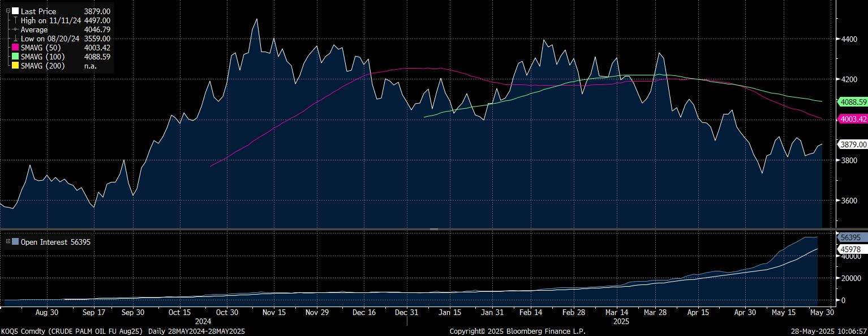Click the High marker icon in legend
This screenshot has height=336, width=868.
click(15, 20)
